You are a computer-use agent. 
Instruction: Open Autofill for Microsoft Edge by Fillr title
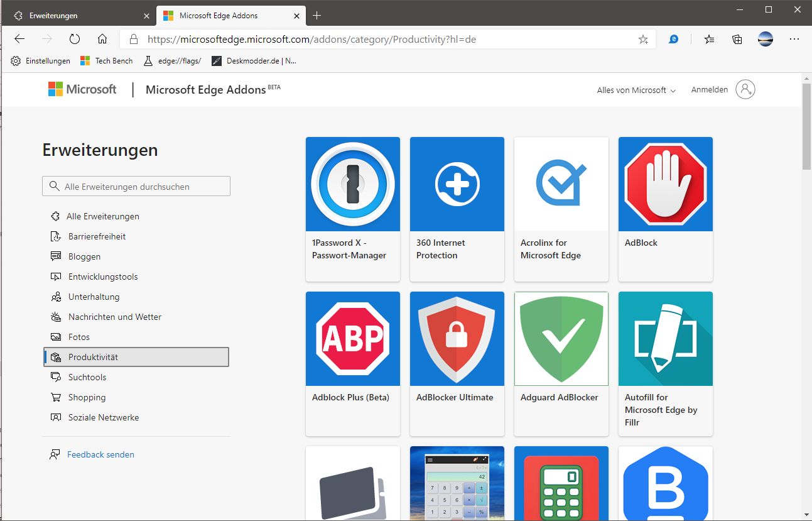[661, 410]
